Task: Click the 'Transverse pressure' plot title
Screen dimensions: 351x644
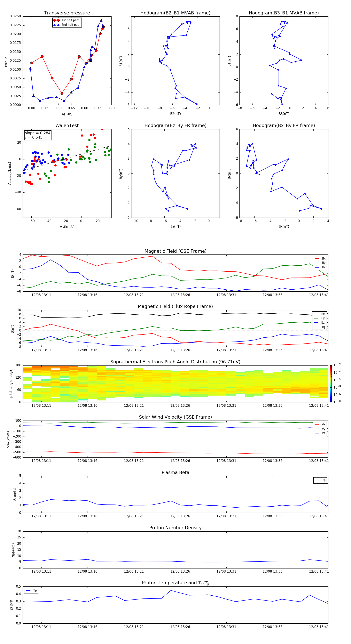Action: (x=67, y=13)
